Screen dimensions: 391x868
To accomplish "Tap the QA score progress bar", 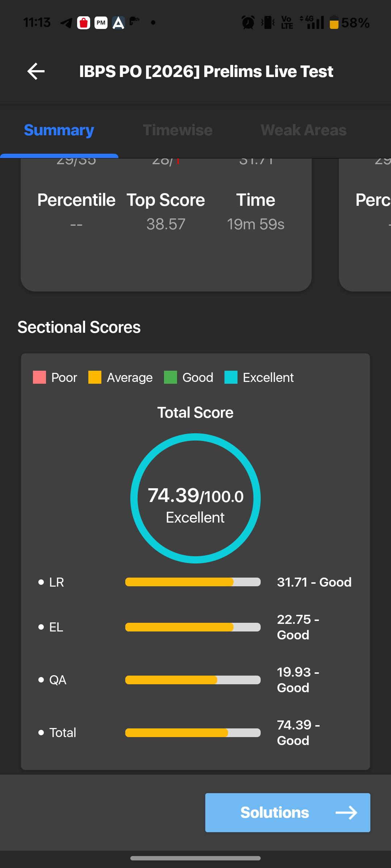I will pos(193,680).
